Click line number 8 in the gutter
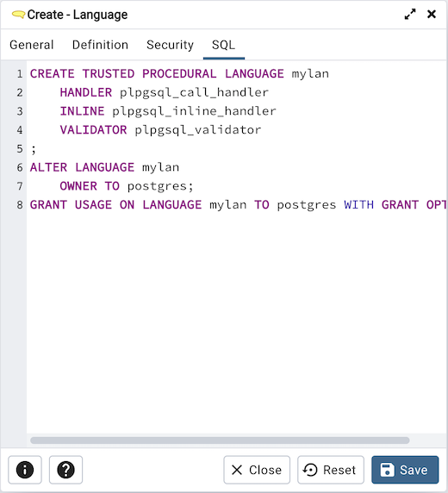The image size is (448, 493). tap(20, 204)
